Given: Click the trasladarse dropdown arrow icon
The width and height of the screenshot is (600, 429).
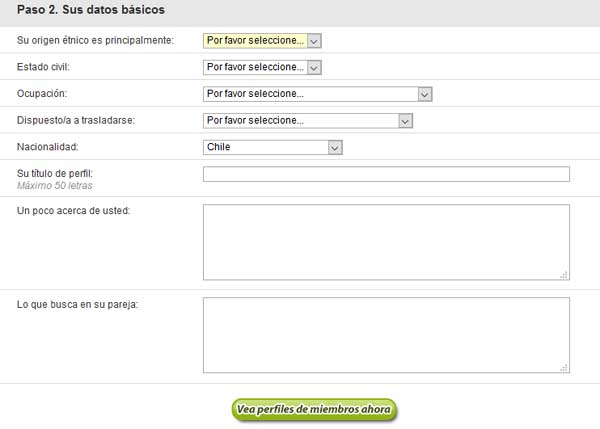Looking at the screenshot, I should coord(405,121).
